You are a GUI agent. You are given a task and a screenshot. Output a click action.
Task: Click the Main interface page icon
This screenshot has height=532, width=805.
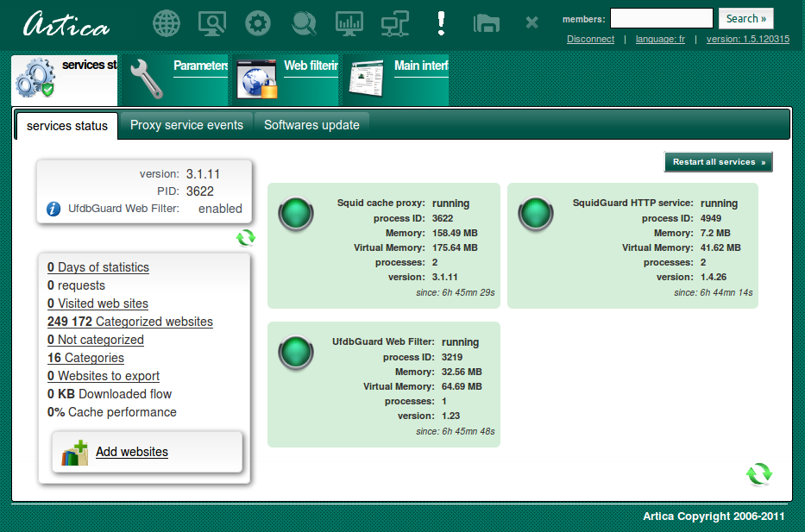tap(366, 78)
